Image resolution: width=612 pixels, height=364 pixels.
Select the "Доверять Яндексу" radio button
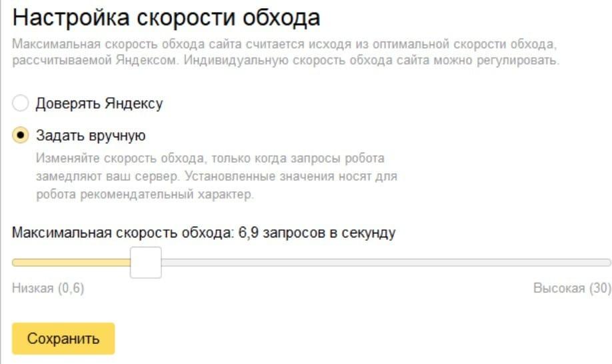tap(21, 103)
